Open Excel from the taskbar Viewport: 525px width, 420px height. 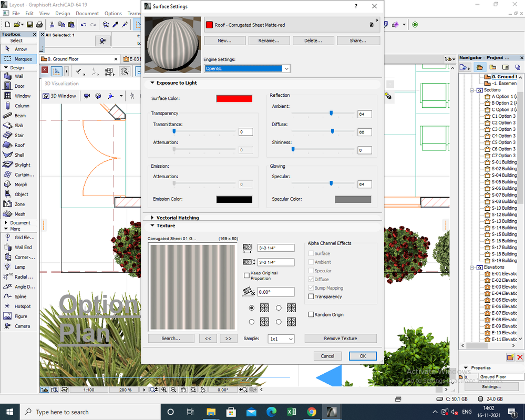[x=291, y=412]
